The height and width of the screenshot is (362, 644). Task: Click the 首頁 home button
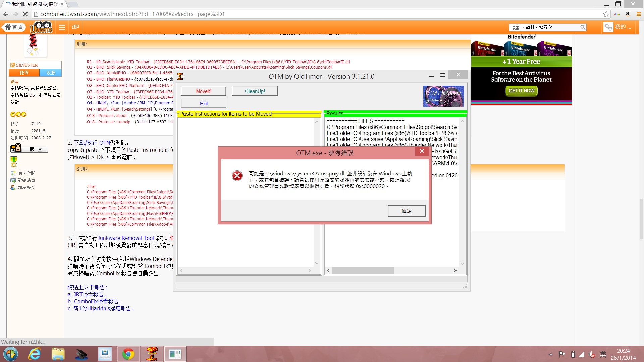(x=14, y=27)
